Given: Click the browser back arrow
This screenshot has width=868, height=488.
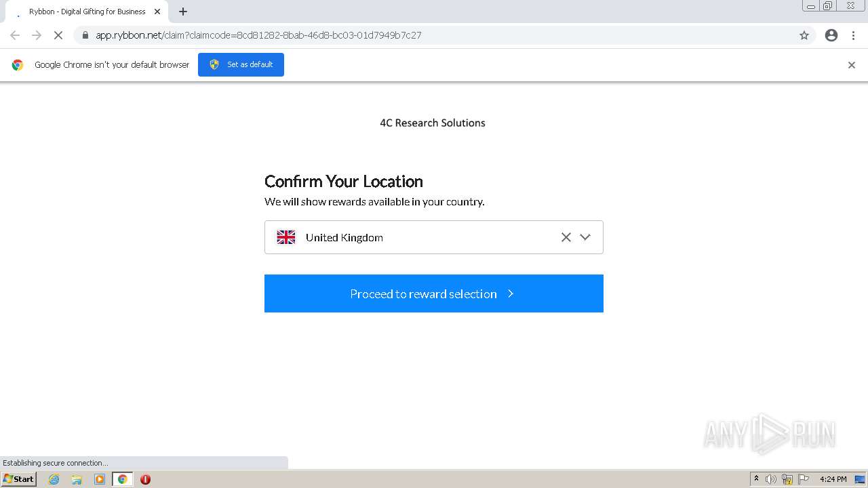Looking at the screenshot, I should 15,35.
